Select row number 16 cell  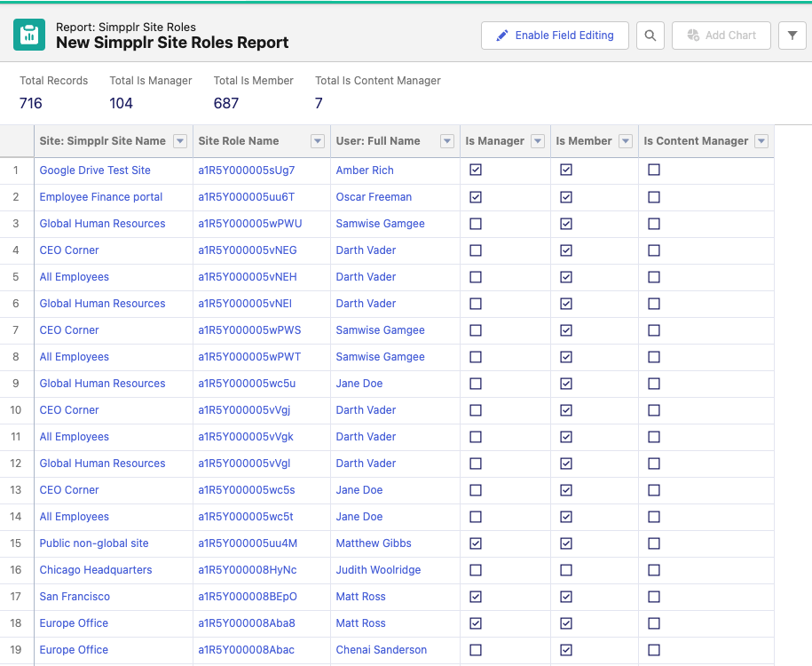tap(16, 570)
